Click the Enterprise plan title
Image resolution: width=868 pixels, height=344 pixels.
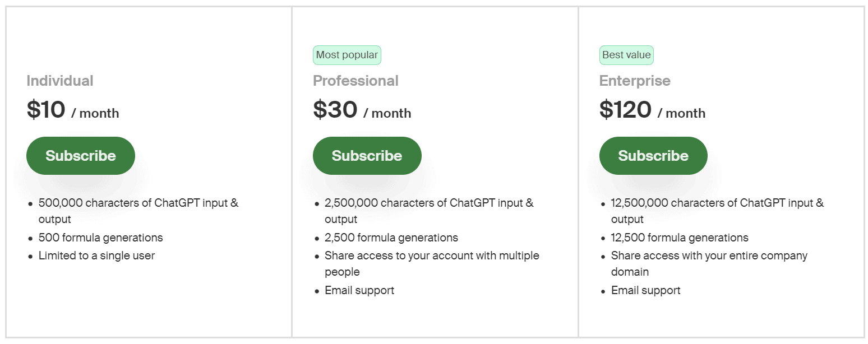[634, 81]
